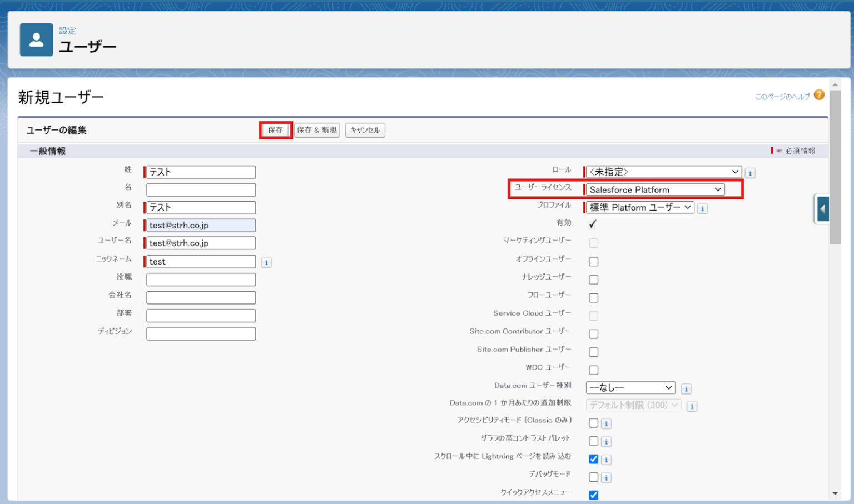Open the ユーザーライセンス dropdown

click(x=654, y=189)
